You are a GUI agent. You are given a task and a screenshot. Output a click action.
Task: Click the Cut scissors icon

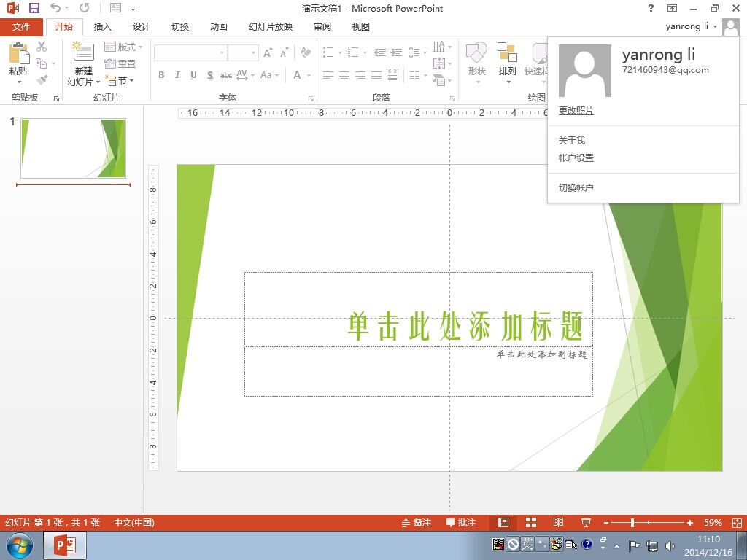coord(42,46)
